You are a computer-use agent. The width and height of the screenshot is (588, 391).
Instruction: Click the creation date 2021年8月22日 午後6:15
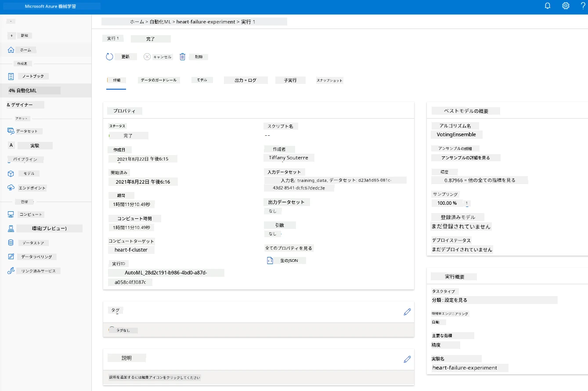pyautogui.click(x=143, y=159)
